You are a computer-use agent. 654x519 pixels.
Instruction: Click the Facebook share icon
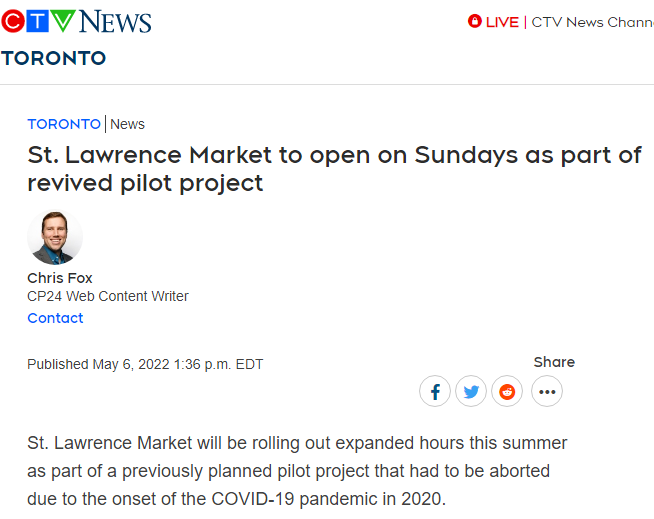435,391
